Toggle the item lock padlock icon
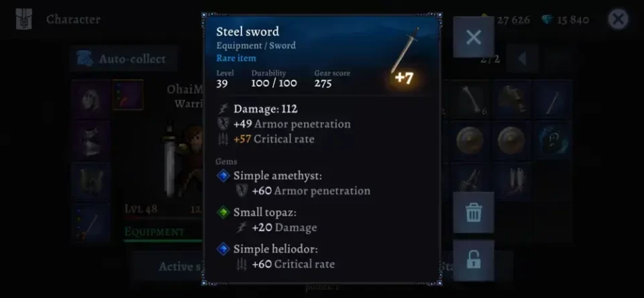The height and width of the screenshot is (298, 644). [473, 260]
